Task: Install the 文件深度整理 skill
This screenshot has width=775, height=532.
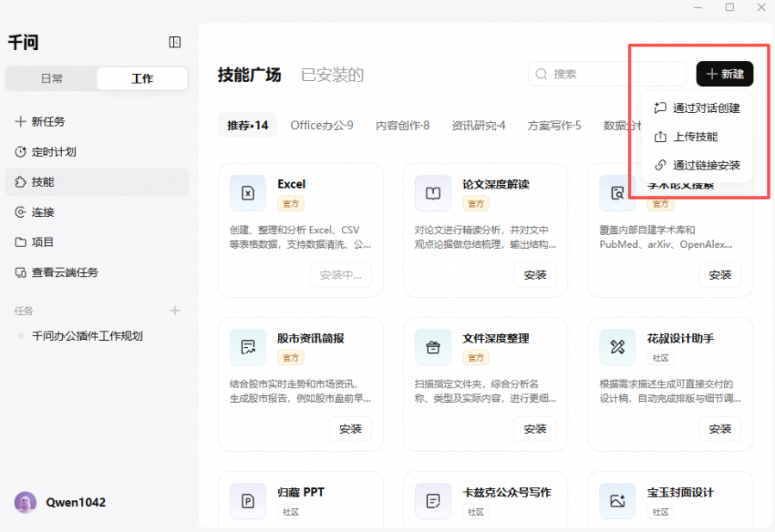Action: (535, 430)
